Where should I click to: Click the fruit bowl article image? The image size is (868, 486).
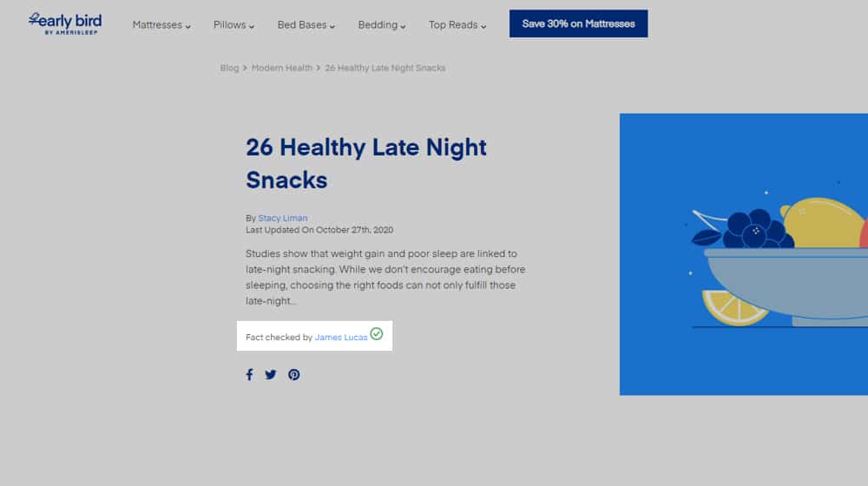tap(744, 254)
